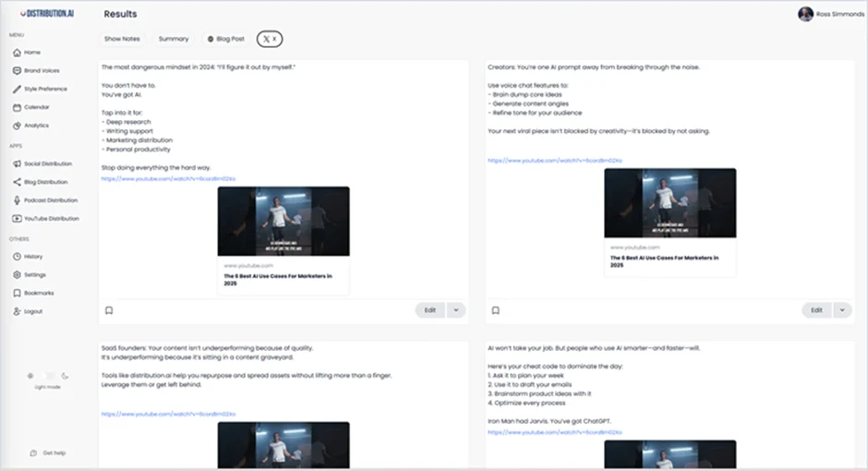This screenshot has height=471, width=868.
Task: Select the moon dark-mode icon
Action: tap(65, 376)
